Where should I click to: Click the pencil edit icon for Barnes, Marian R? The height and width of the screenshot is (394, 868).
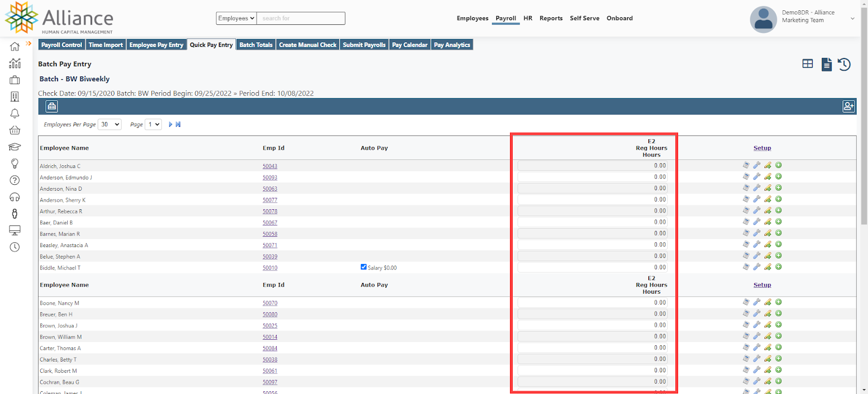[x=768, y=233]
